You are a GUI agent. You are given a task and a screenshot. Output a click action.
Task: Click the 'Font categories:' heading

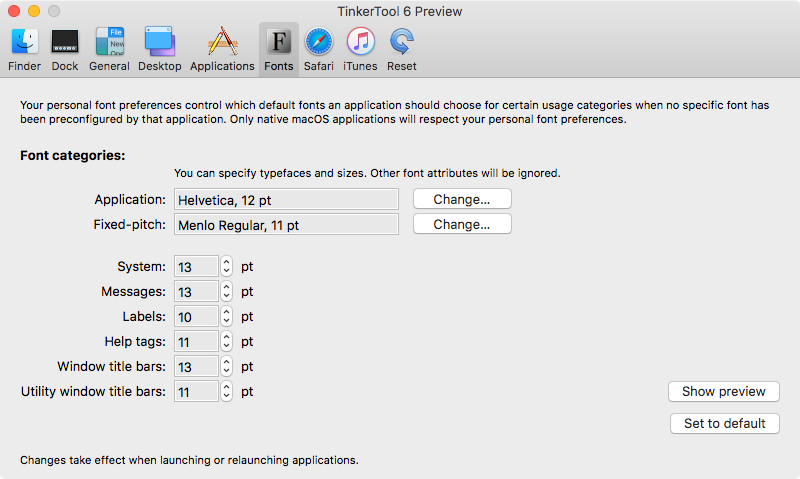(72, 156)
